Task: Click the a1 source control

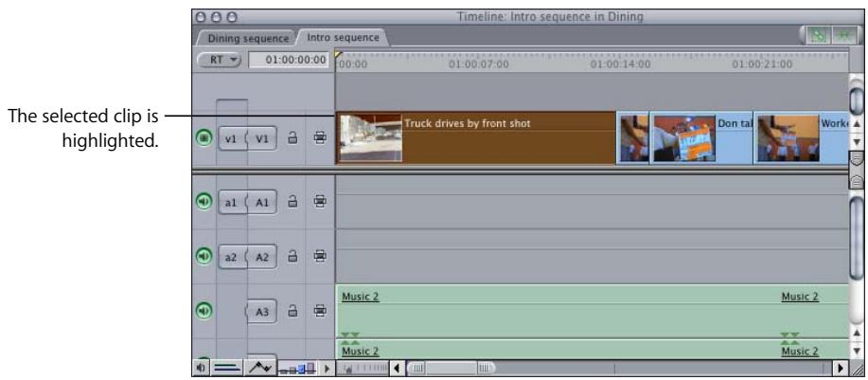Action: (232, 202)
